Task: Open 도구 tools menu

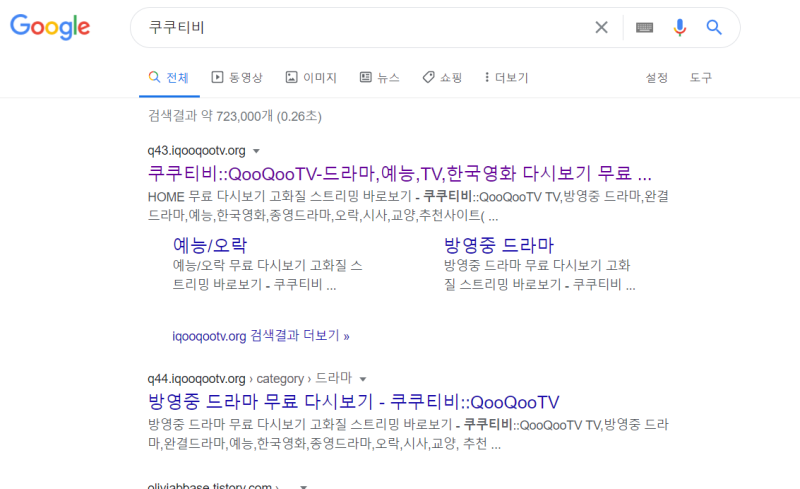Action: (701, 78)
